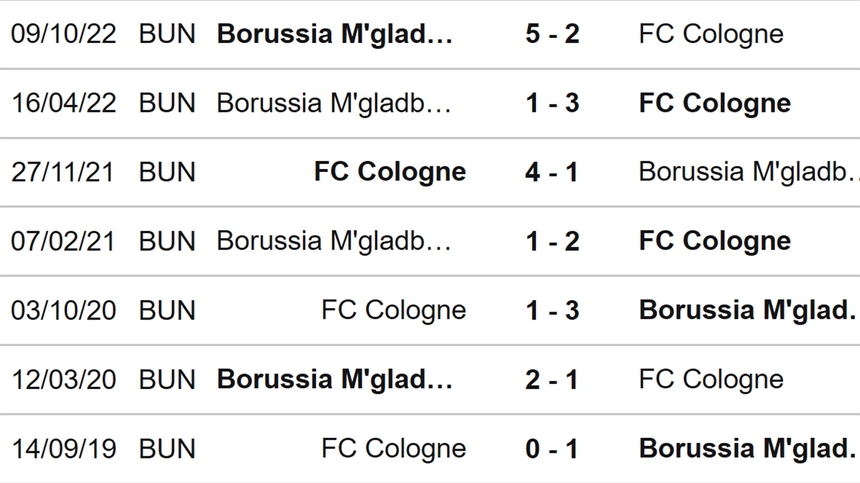Screen dimensions: 860x483
Task: Select the 07/02/21 match date
Action: (64, 241)
